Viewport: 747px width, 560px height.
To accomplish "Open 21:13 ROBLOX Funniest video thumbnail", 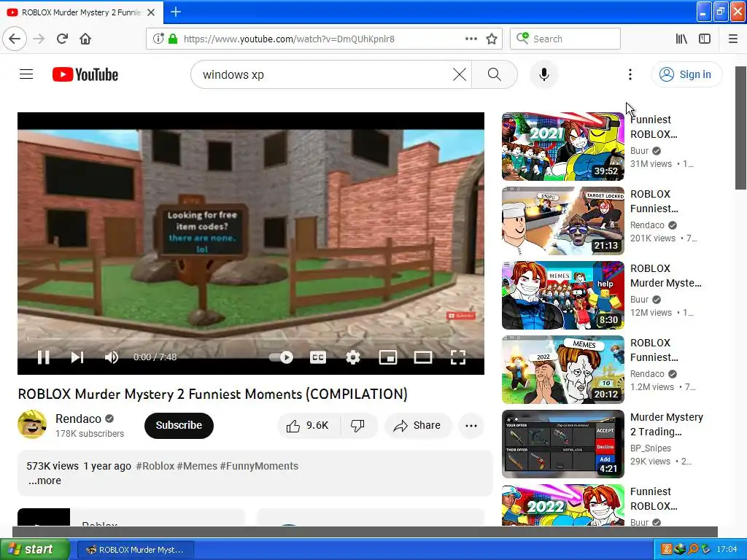I will [x=562, y=220].
